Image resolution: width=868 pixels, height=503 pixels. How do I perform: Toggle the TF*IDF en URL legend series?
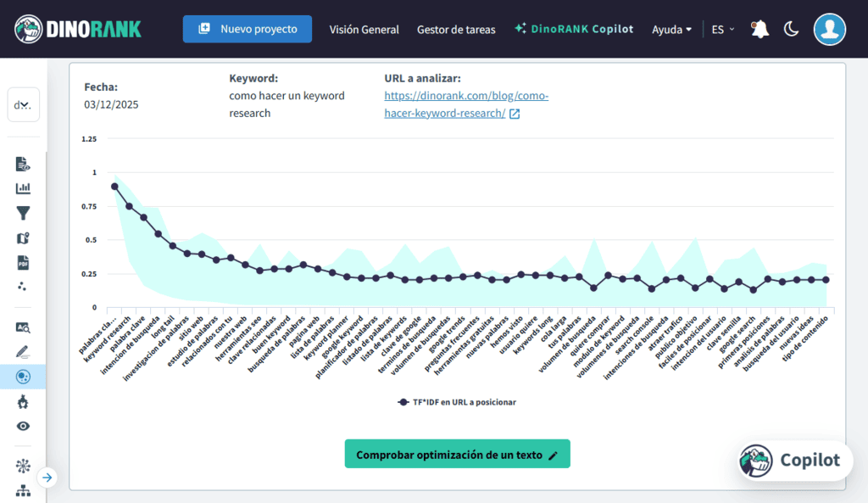457,402
